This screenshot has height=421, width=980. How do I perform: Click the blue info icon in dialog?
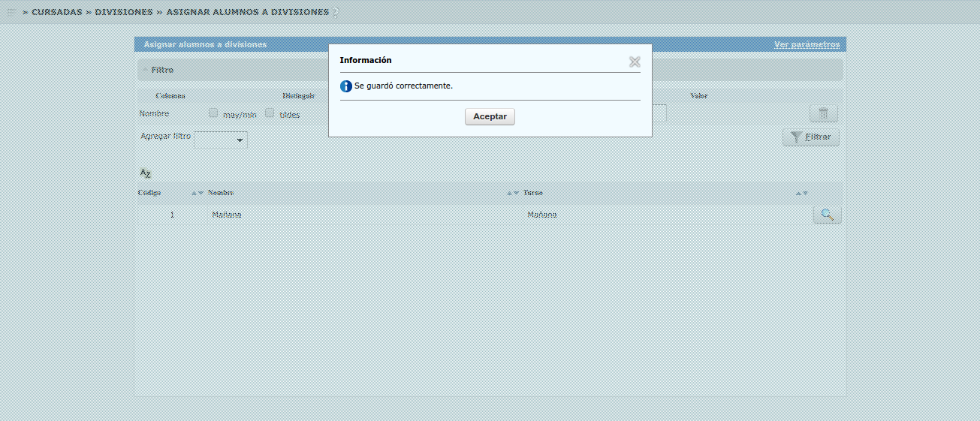tap(345, 86)
